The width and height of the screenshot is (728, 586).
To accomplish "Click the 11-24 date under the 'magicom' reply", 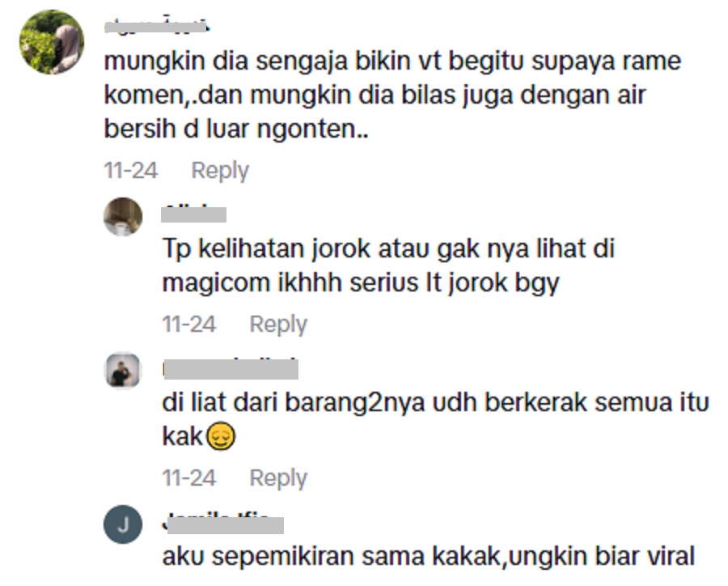I will pos(189,324).
